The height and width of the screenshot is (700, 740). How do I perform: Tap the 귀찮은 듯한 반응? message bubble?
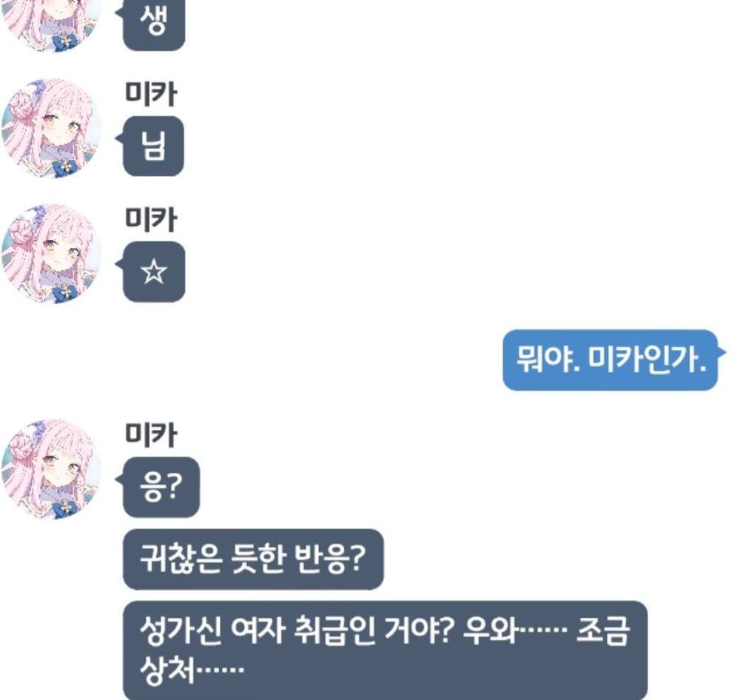pyautogui.click(x=253, y=559)
